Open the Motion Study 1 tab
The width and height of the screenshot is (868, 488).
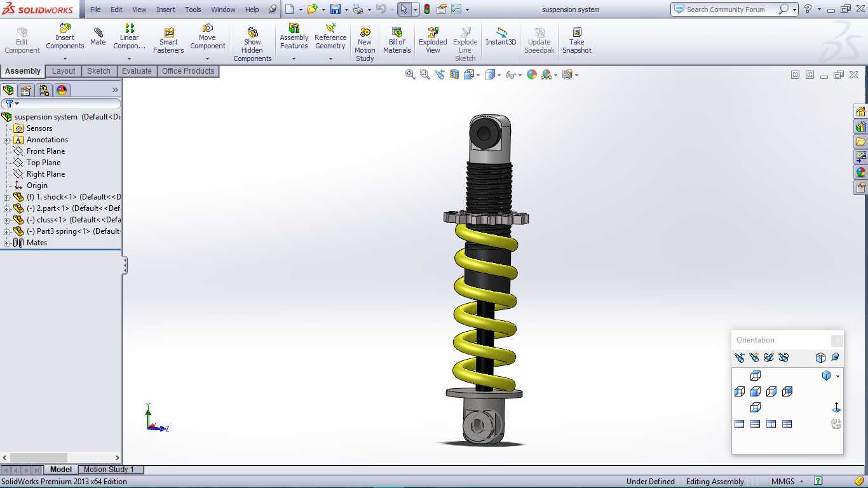click(x=109, y=470)
